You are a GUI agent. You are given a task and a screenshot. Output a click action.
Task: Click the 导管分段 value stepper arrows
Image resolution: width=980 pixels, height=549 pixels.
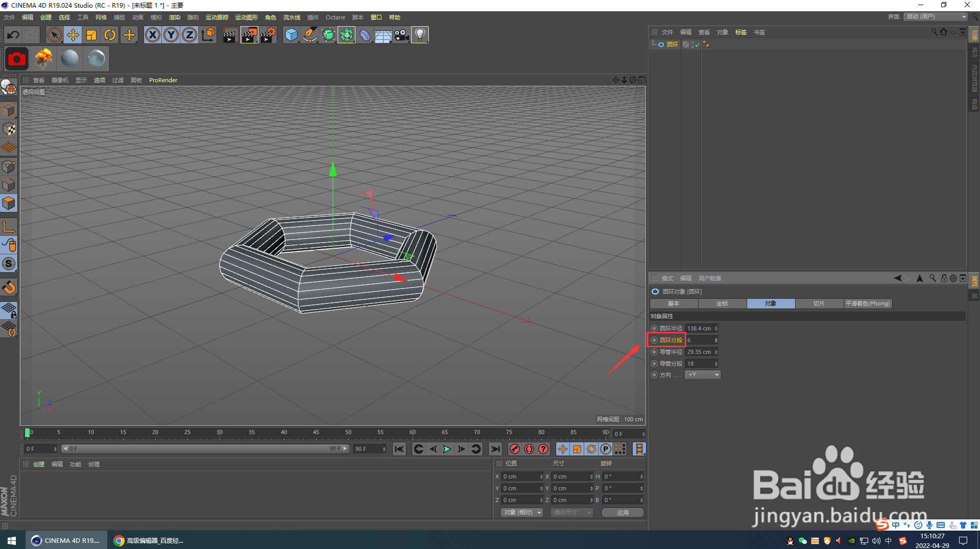click(716, 364)
